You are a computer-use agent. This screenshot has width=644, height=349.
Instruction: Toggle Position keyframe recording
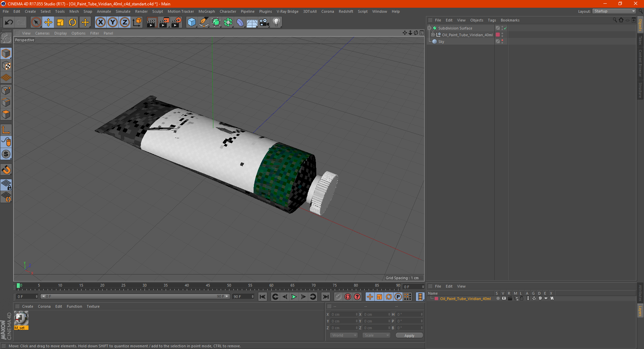[x=370, y=297]
